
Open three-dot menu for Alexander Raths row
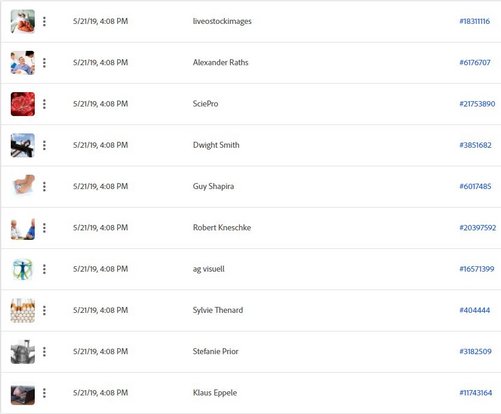click(x=44, y=63)
